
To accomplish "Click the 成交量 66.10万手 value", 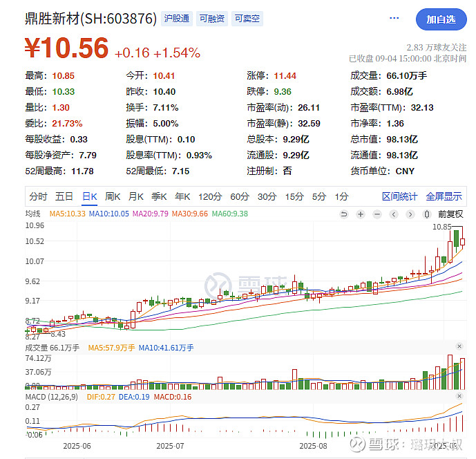I will [406, 76].
